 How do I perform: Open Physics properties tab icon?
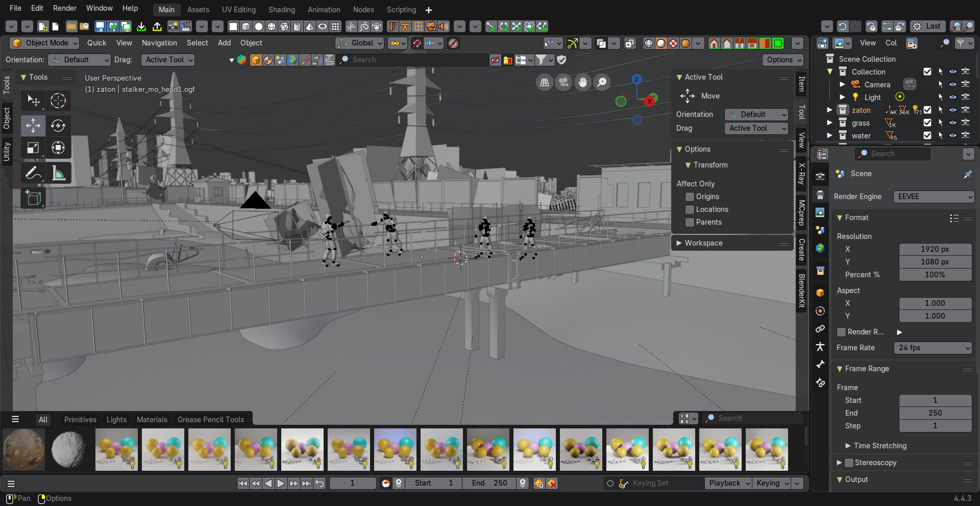(x=820, y=311)
